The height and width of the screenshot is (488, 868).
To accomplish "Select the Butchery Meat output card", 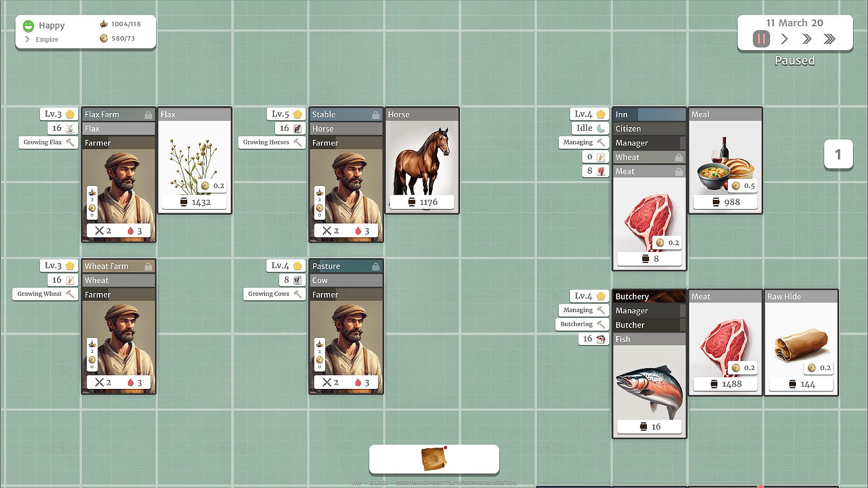I will (725, 342).
